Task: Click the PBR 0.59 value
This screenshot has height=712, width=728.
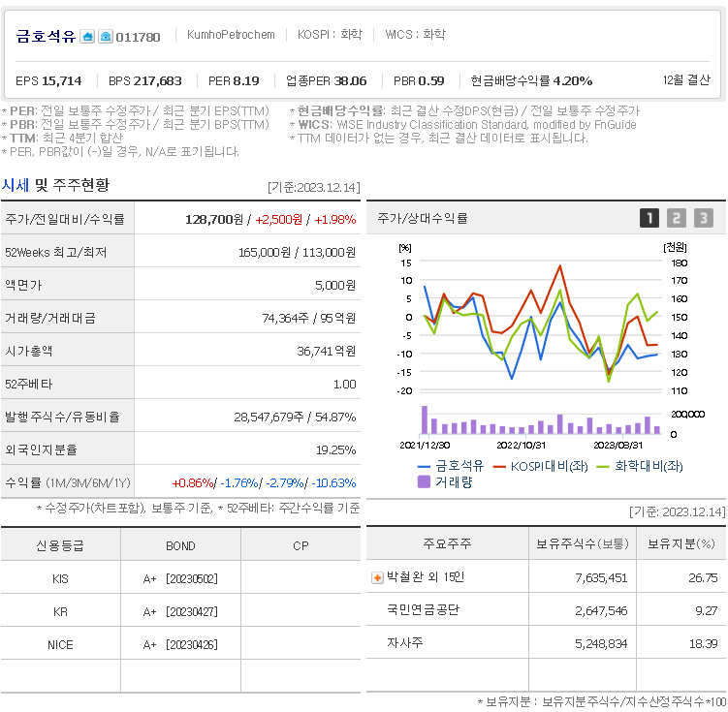Action: [x=419, y=81]
